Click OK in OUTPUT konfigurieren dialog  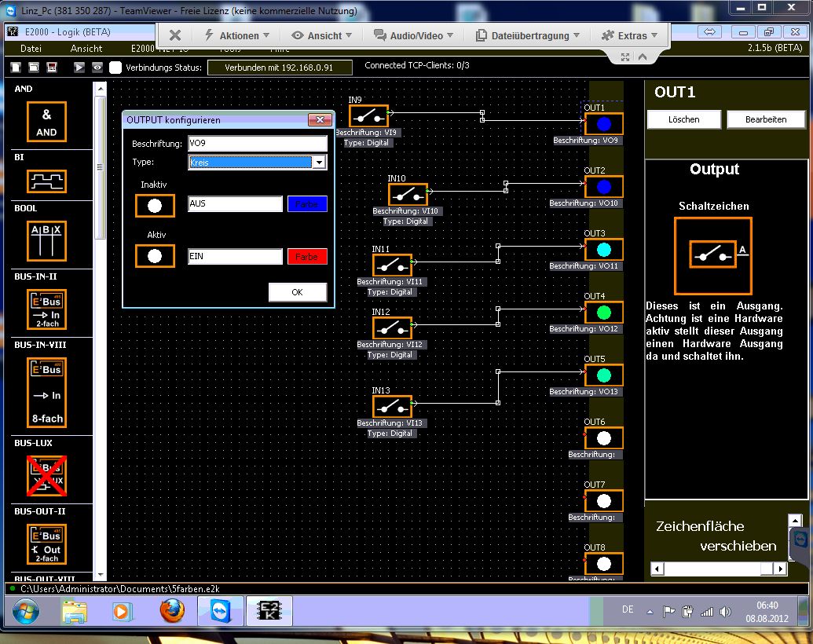297,292
